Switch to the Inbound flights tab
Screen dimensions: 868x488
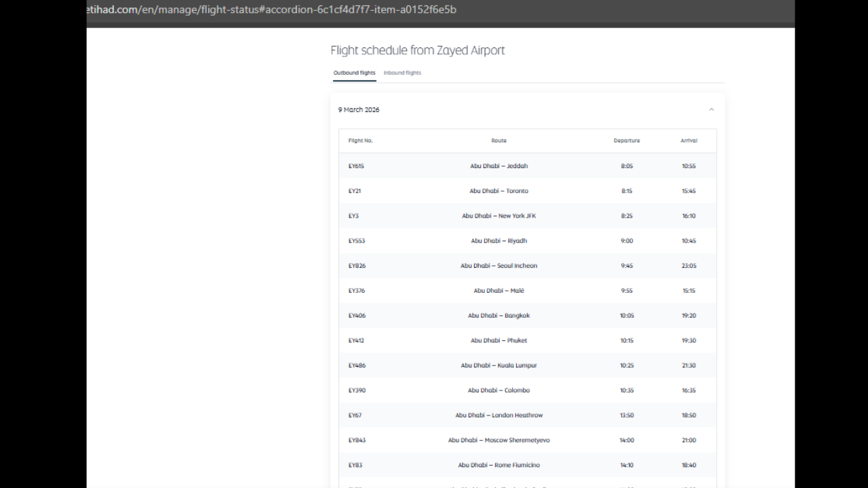coord(402,73)
